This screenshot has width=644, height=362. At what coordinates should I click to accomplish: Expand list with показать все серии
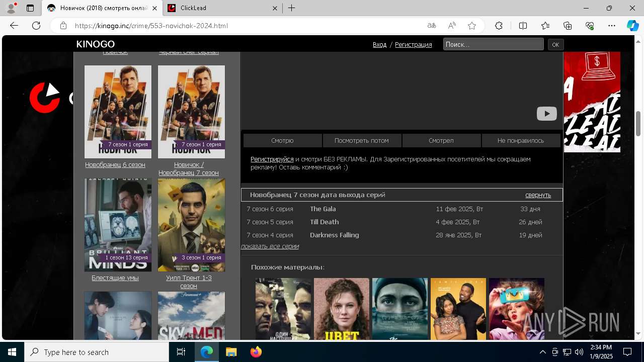tap(270, 246)
